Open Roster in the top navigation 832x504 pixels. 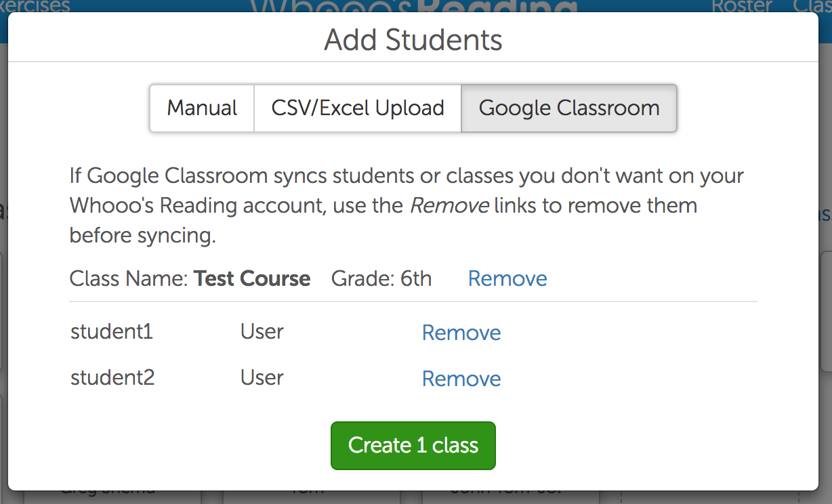[742, 6]
